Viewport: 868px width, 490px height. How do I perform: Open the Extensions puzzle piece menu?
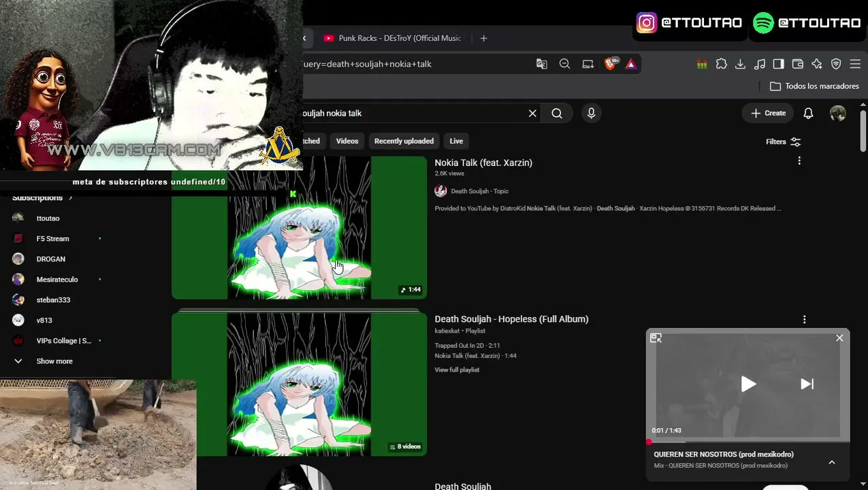point(721,64)
